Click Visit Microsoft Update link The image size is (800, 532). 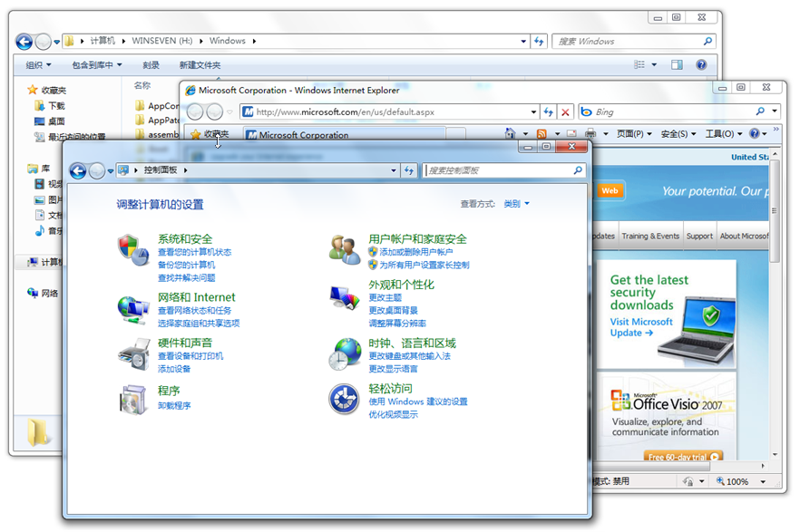pyautogui.click(x=641, y=327)
